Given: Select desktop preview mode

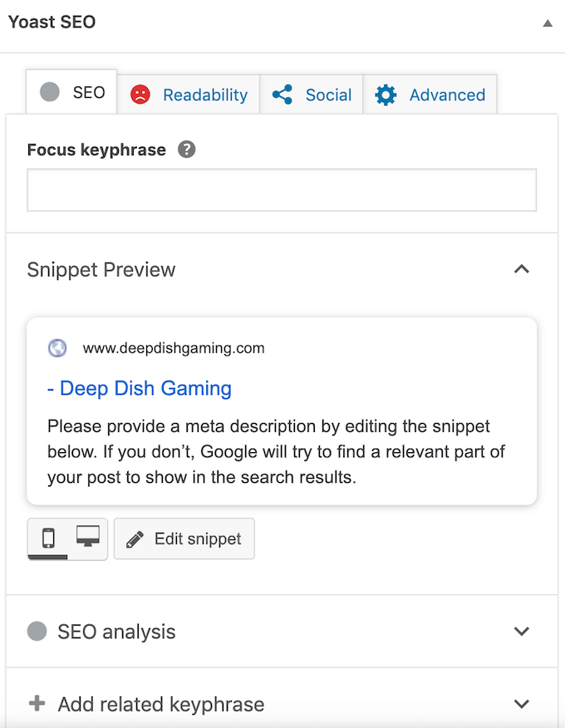Looking at the screenshot, I should (88, 538).
